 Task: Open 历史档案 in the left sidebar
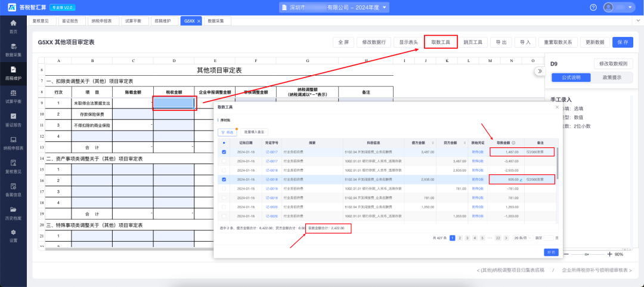(13, 212)
